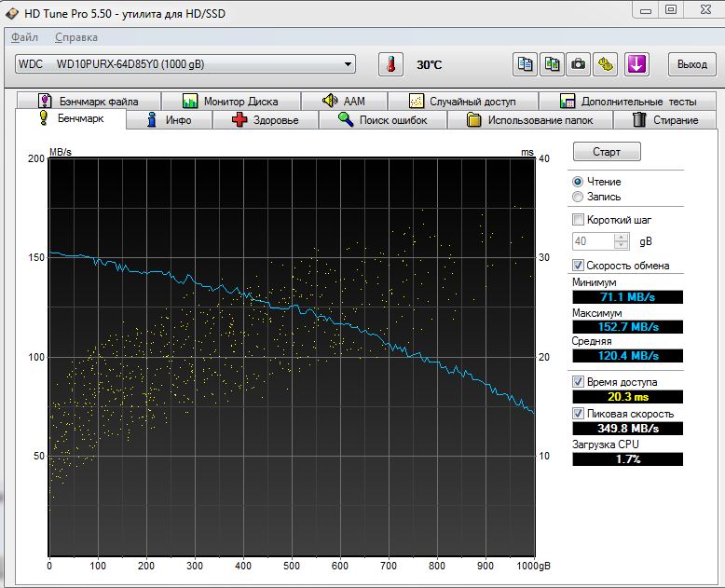Open options via the wrench icon
This screenshot has height=588, width=725.
[x=606, y=64]
